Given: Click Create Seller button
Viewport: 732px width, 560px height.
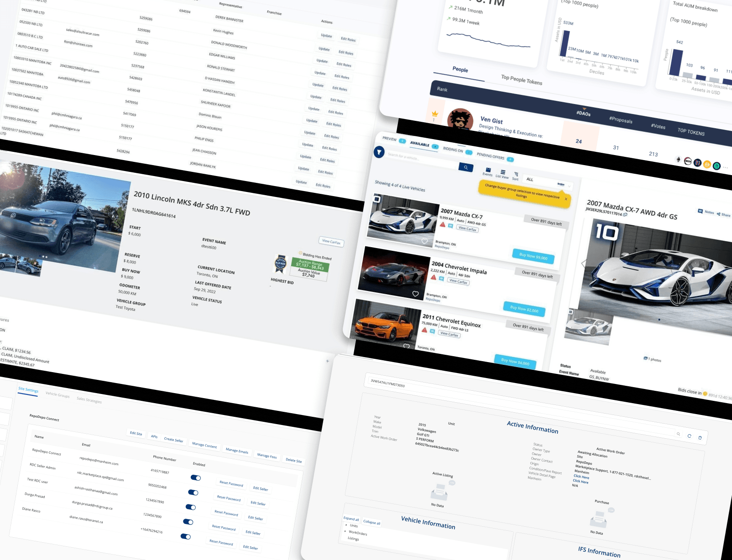Looking at the screenshot, I should coord(173,440).
